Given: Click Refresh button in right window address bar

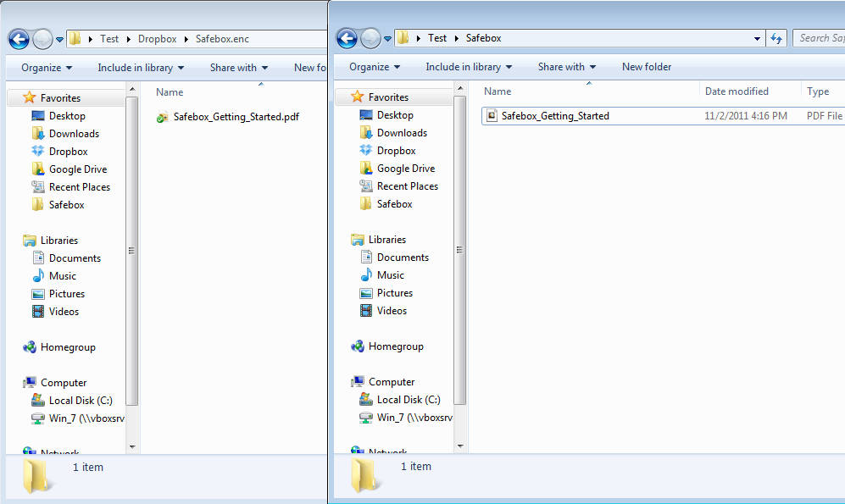Looking at the screenshot, I should [776, 38].
